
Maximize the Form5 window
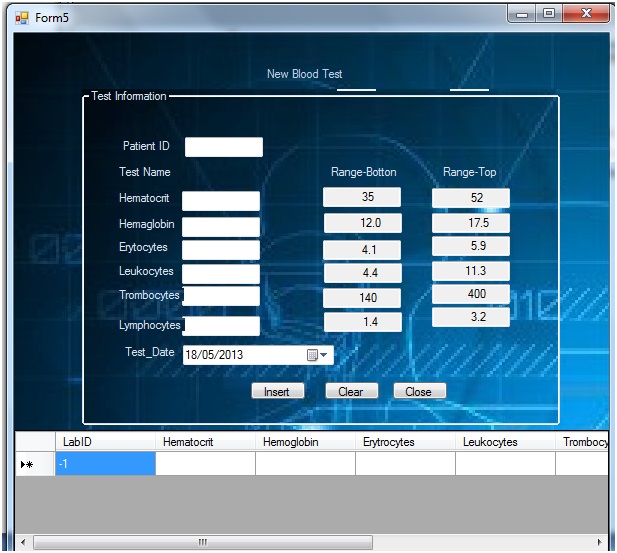pos(550,16)
